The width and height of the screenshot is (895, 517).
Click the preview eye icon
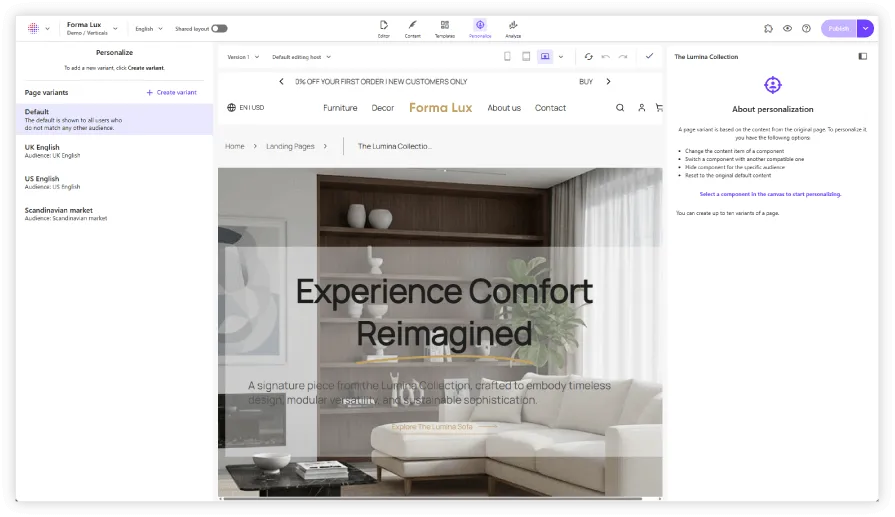(787, 29)
